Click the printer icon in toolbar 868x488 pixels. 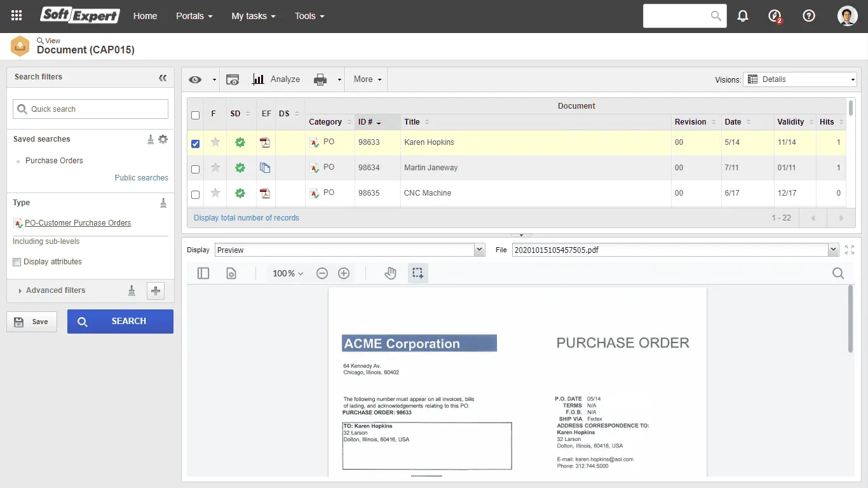[x=320, y=79]
